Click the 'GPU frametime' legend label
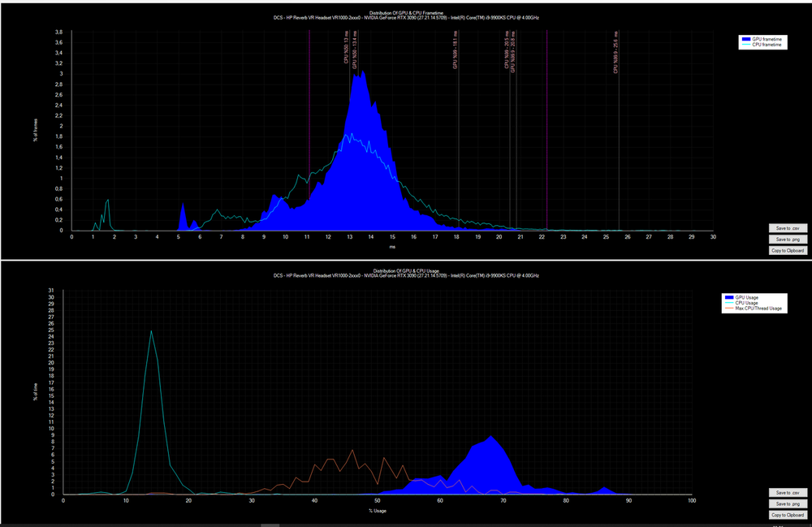Viewport: 812px width, 527px height. (x=767, y=39)
